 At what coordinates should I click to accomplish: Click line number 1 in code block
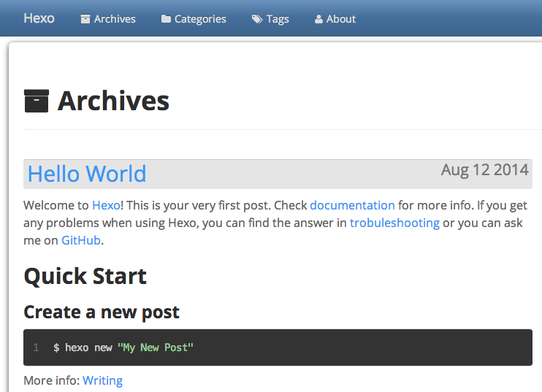point(36,347)
